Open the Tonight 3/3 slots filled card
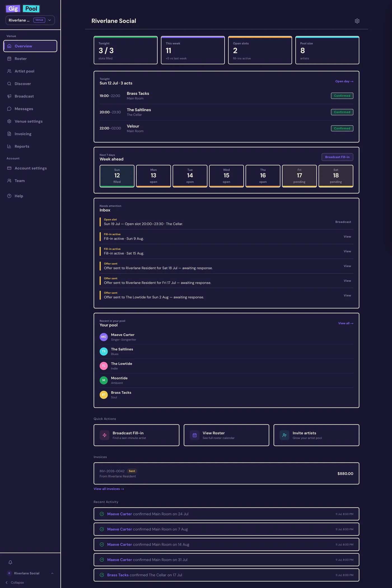Screen dimensions: 392x588 pyautogui.click(x=125, y=50)
